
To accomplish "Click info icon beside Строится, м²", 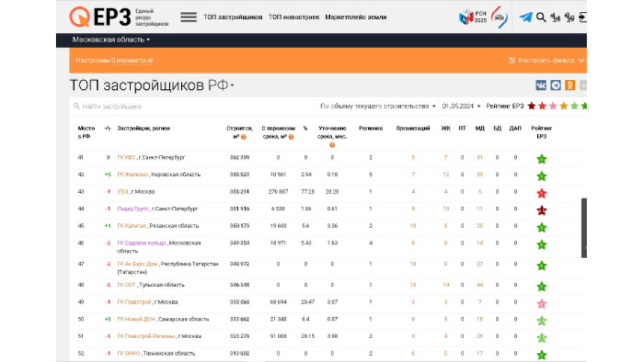I will pos(244,137).
